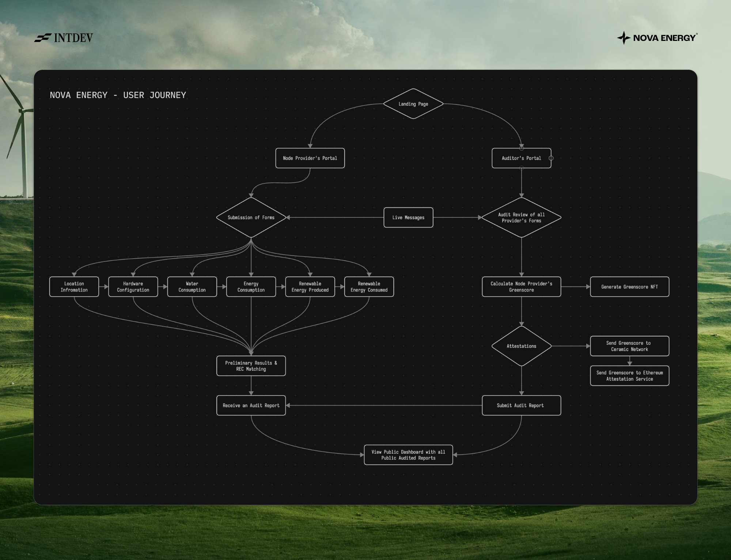Click the Submit Audit Report box

point(521,405)
